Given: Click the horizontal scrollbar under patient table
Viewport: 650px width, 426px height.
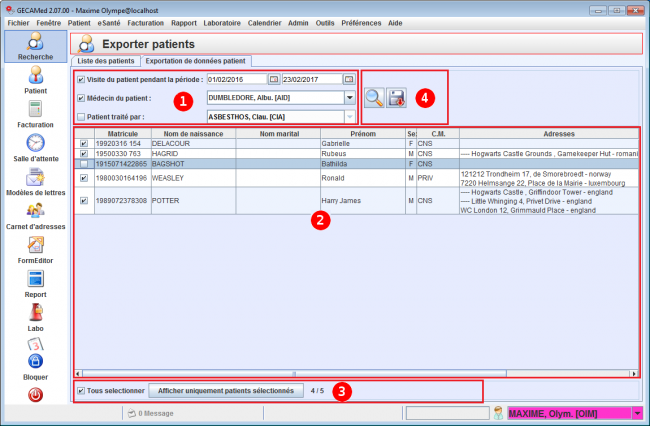Looking at the screenshot, I should [x=350, y=372].
